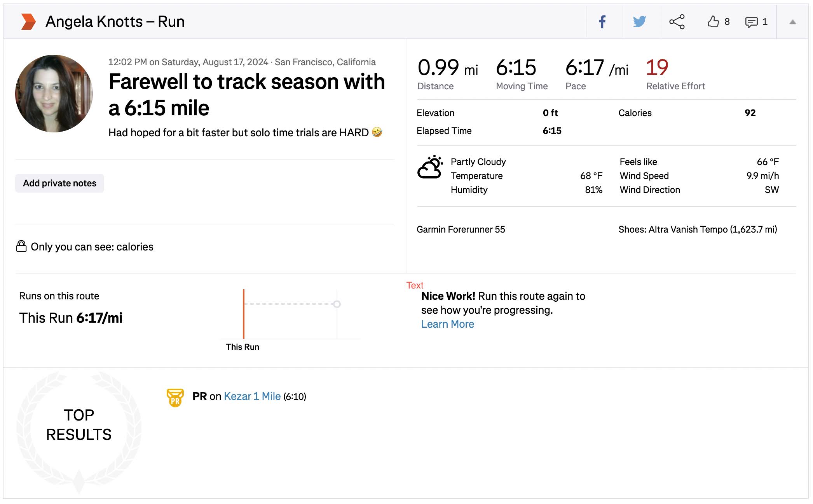Screen dimensions: 813x504
Task: Collapse activity card with up arrow
Action: coord(792,22)
